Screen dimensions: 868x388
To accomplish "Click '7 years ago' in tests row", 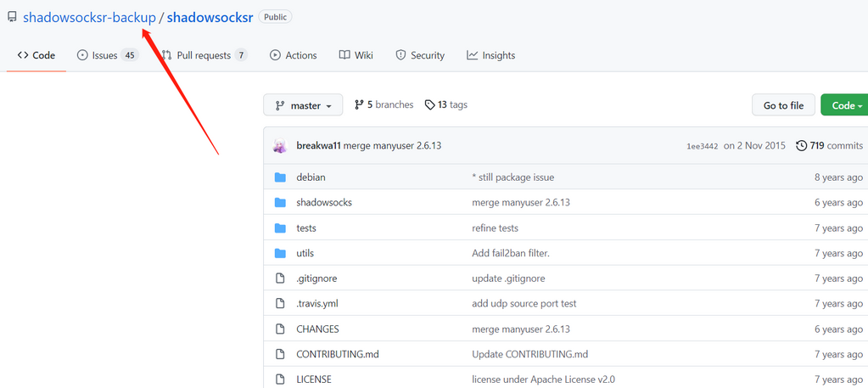I will [838, 228].
